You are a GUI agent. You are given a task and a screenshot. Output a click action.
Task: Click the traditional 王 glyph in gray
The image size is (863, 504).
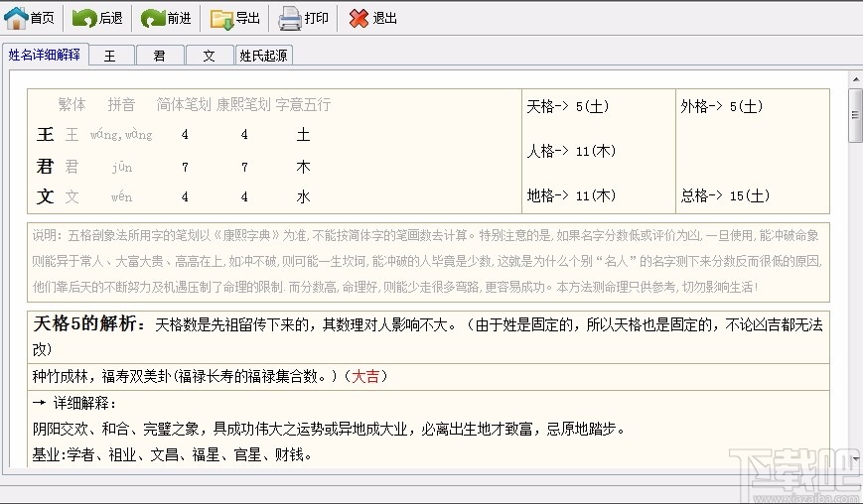point(72,135)
